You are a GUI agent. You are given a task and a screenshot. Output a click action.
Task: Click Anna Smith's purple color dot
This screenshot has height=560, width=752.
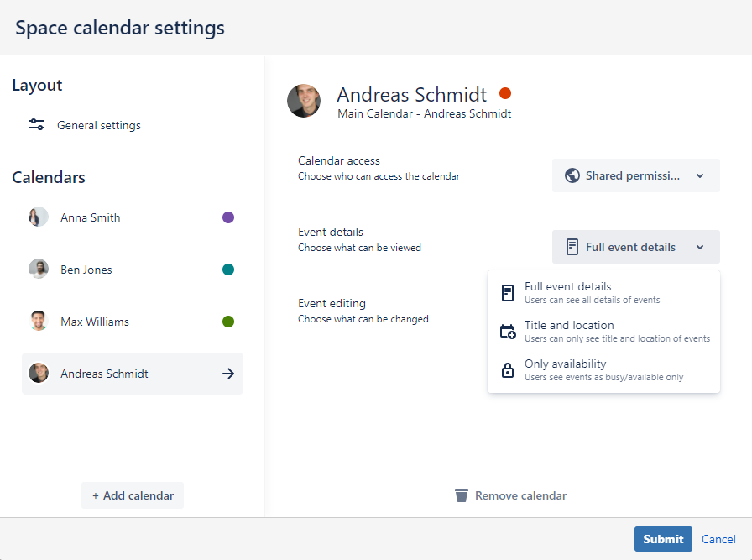pyautogui.click(x=228, y=217)
